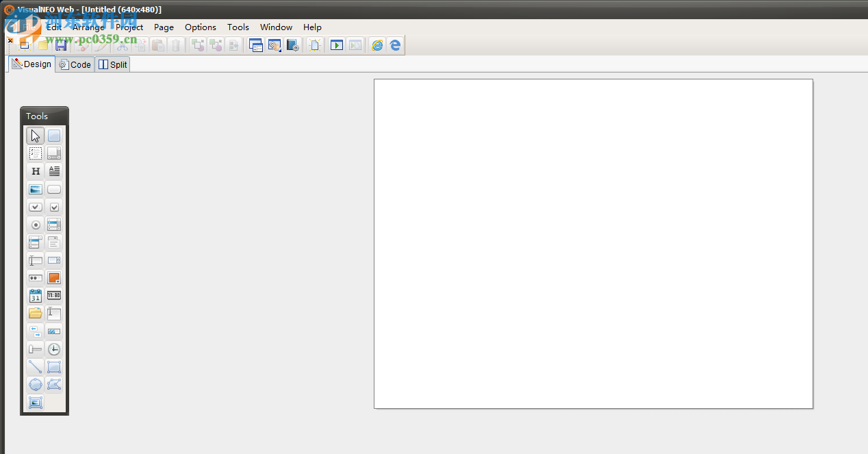Click the blank white page canvas
Image resolution: width=868 pixels, height=454 pixels.
point(593,244)
